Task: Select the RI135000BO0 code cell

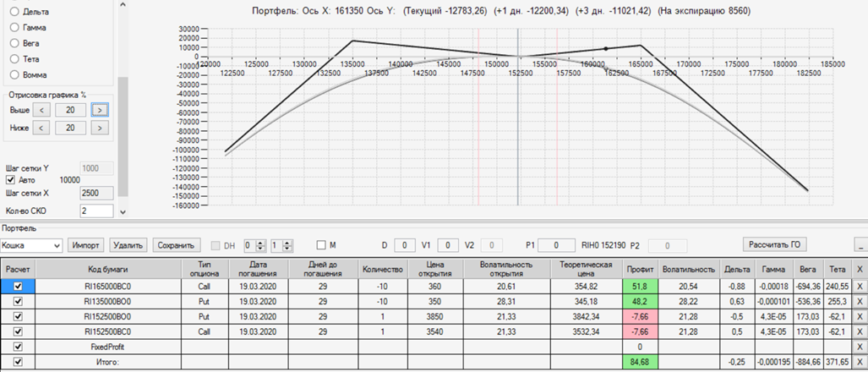Action: [x=109, y=301]
